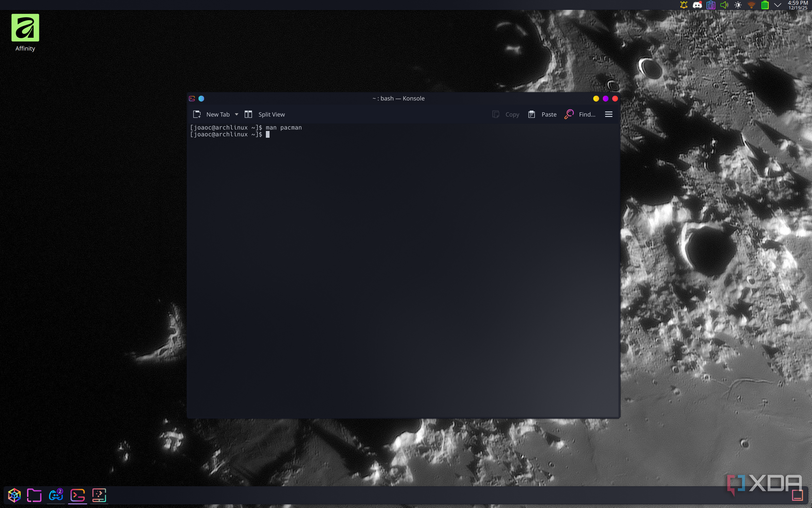
Task: Click the terminal cursor at the prompt
Action: [268, 134]
